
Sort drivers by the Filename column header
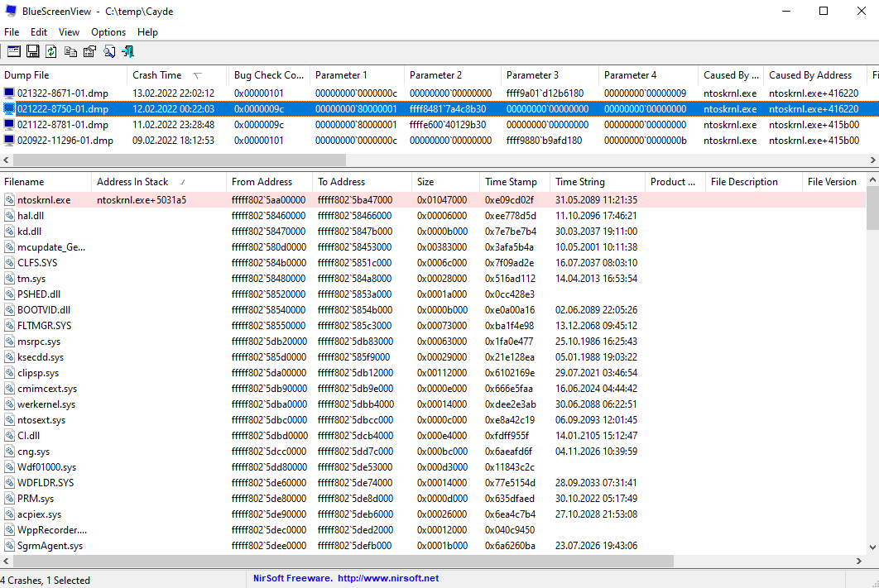(x=46, y=181)
